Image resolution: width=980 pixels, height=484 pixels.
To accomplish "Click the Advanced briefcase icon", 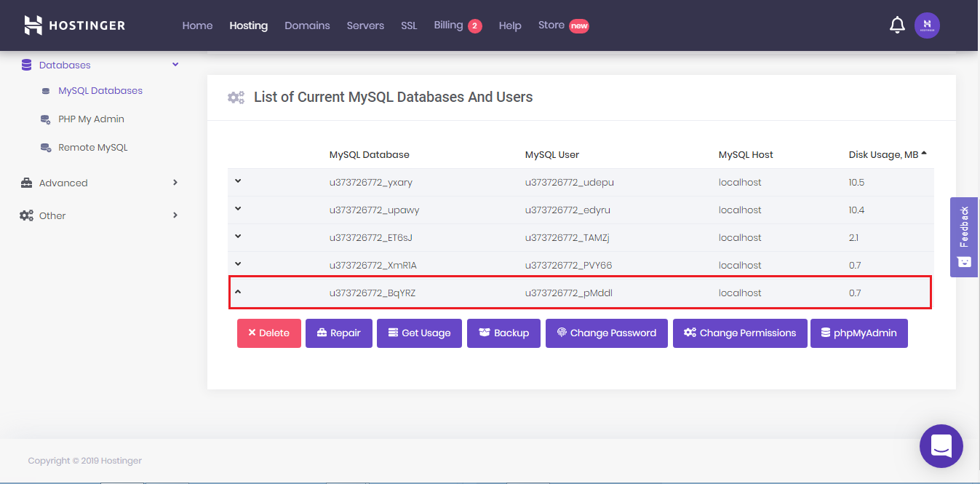I will coord(26,183).
